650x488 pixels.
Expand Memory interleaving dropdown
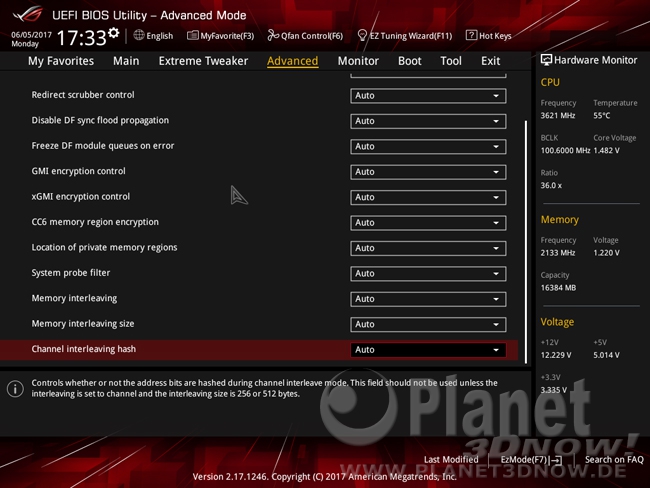pos(428,299)
